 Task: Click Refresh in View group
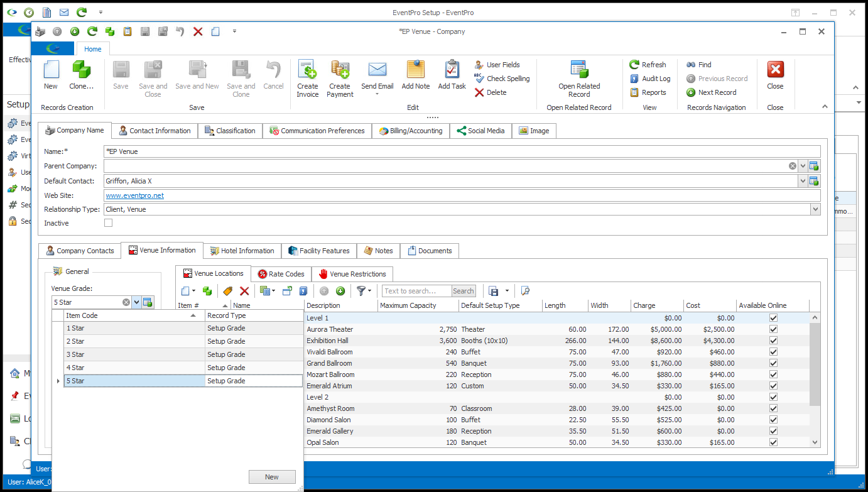tap(648, 65)
